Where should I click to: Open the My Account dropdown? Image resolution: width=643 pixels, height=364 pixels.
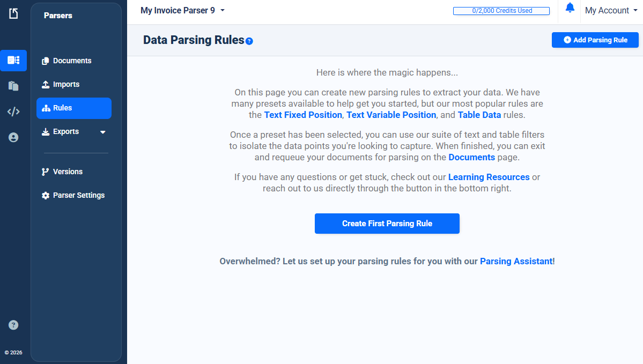(607, 11)
